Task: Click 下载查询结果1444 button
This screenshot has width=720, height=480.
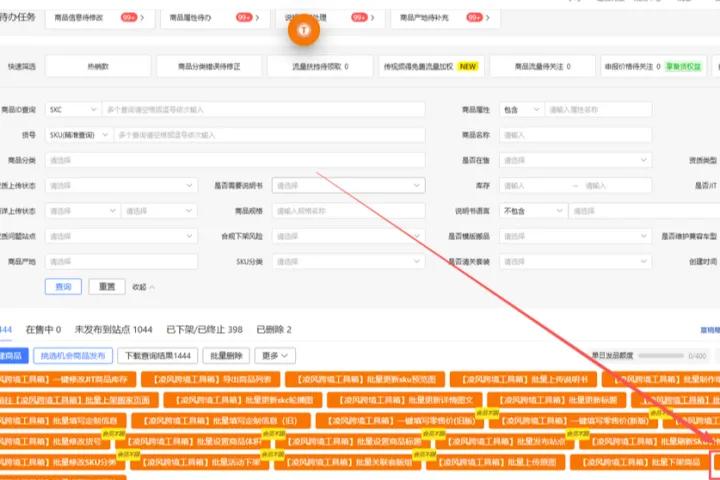Action: [x=158, y=355]
